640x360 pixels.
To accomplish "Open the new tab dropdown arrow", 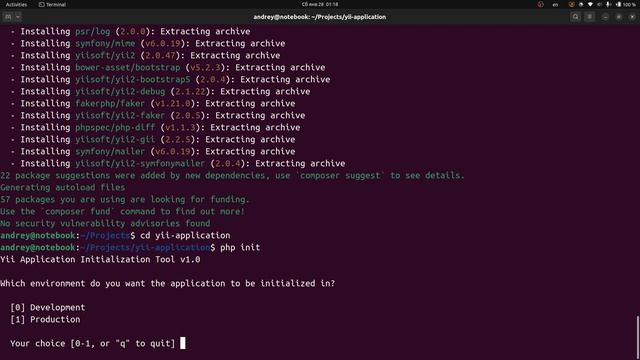I will pyautogui.click(x=18, y=17).
